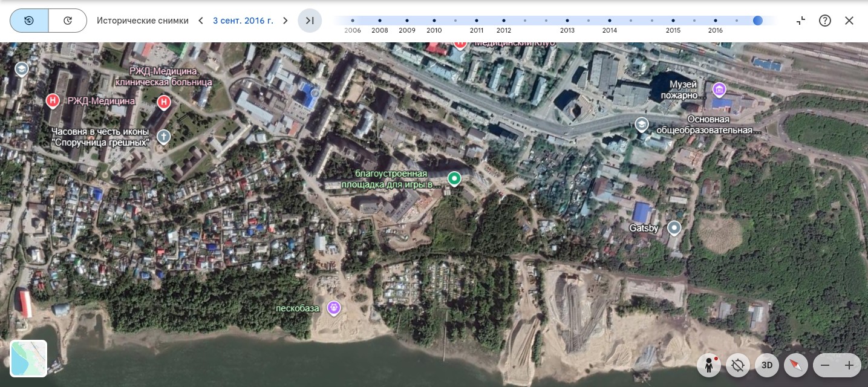
Task: Open the education marker near the left edge
Action: (x=22, y=69)
